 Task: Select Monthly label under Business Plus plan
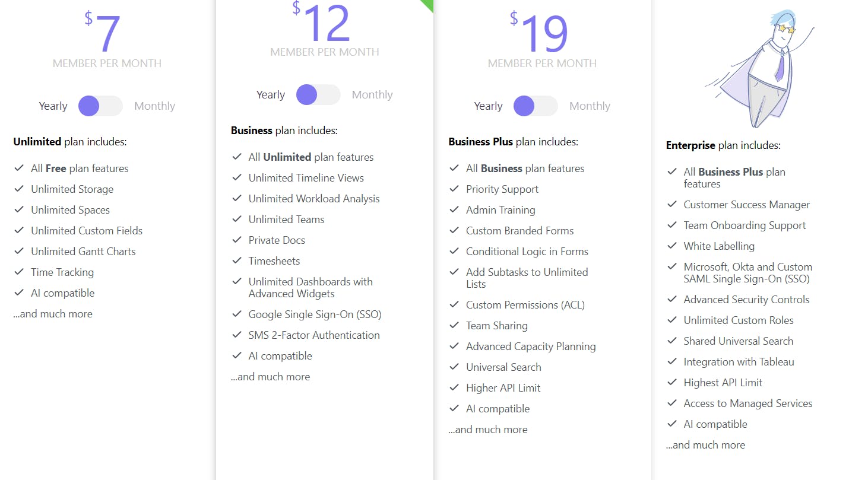click(590, 106)
